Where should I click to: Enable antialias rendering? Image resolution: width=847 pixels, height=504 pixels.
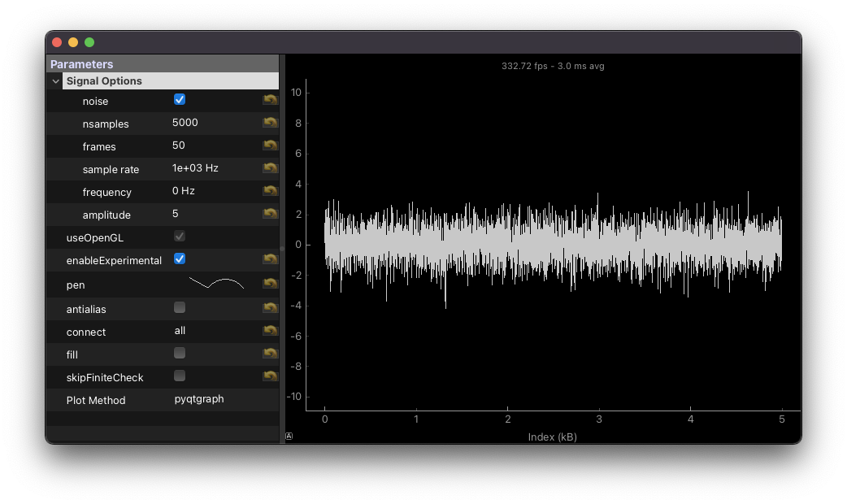click(180, 308)
